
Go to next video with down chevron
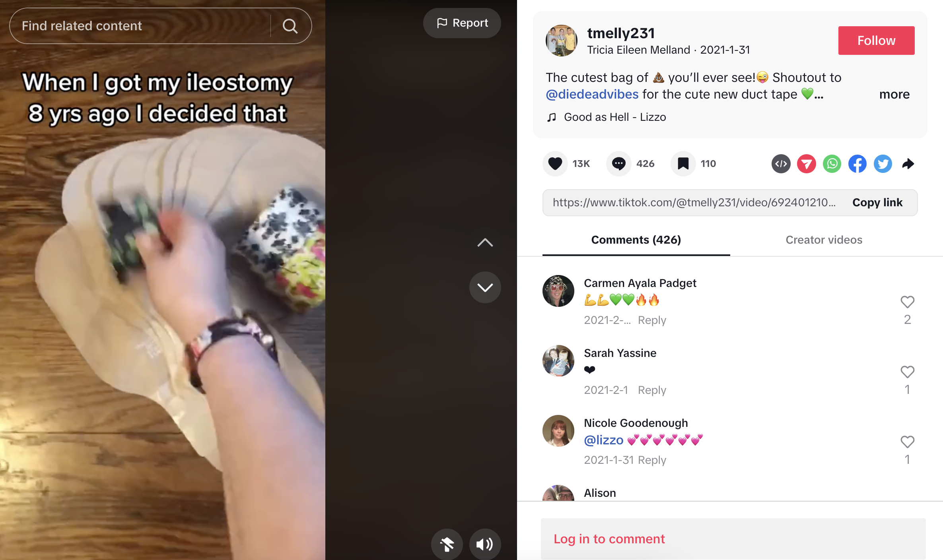click(x=485, y=287)
